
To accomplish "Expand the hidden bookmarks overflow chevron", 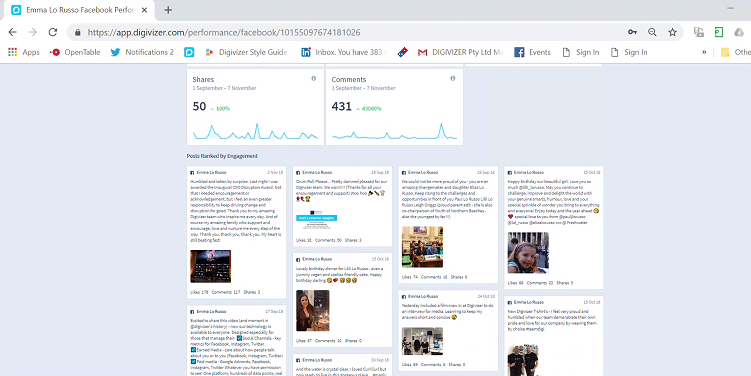I will [704, 52].
